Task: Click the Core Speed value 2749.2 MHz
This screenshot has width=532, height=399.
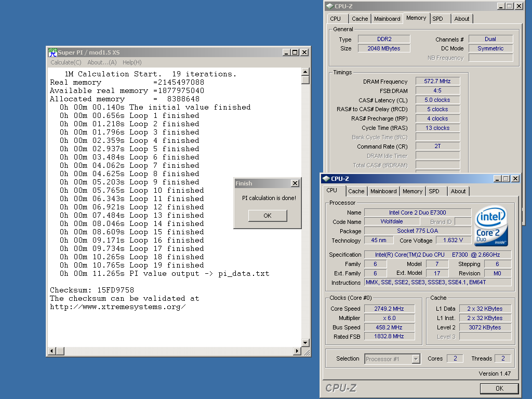Action: (389, 309)
